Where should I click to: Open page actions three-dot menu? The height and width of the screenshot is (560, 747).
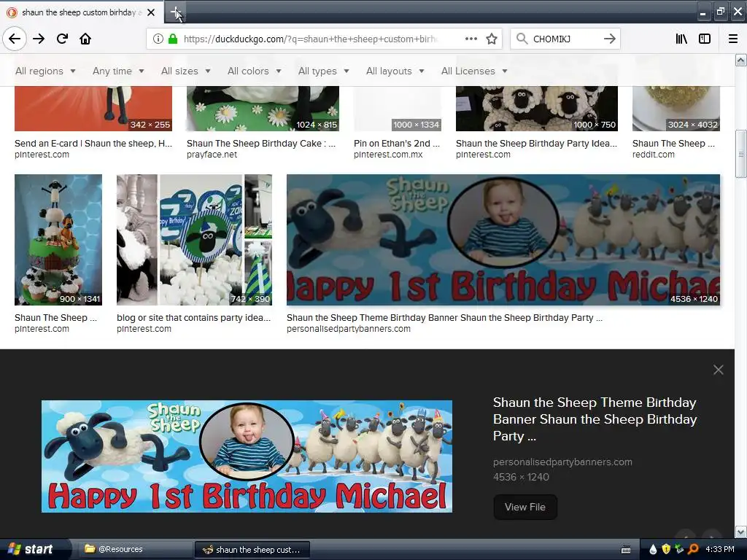pos(471,39)
